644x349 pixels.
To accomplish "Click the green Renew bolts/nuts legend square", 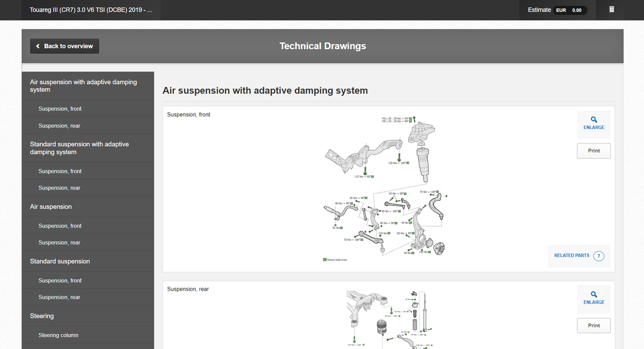I will coord(325,259).
